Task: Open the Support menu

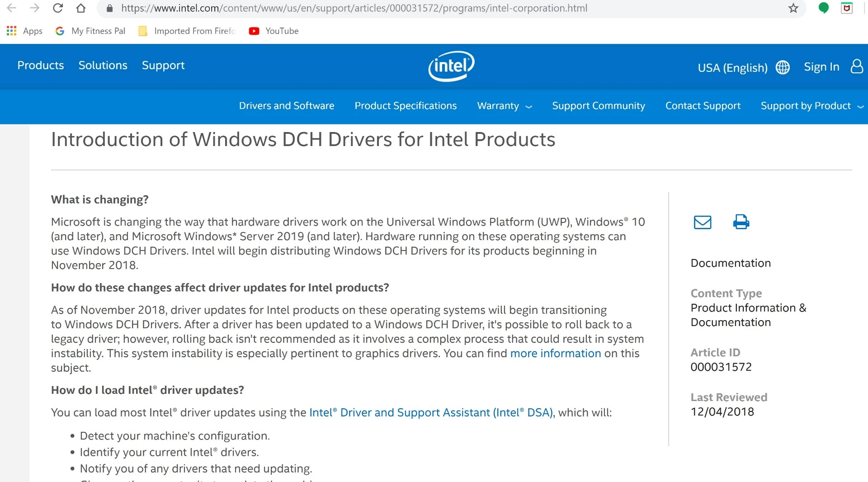Action: [163, 66]
